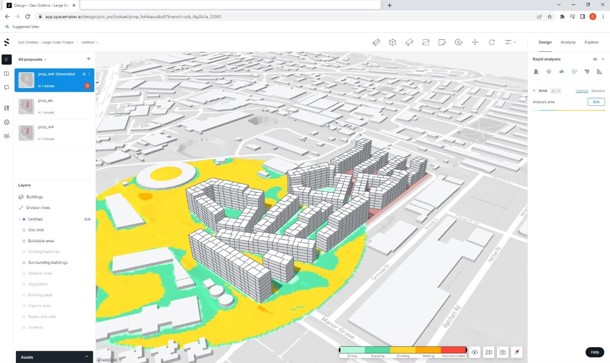610x363 pixels.
Task: Click the rotate tool in top toolbar
Action: click(492, 42)
